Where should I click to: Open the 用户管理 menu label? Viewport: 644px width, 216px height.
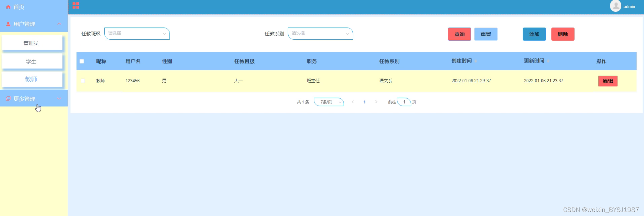click(24, 24)
